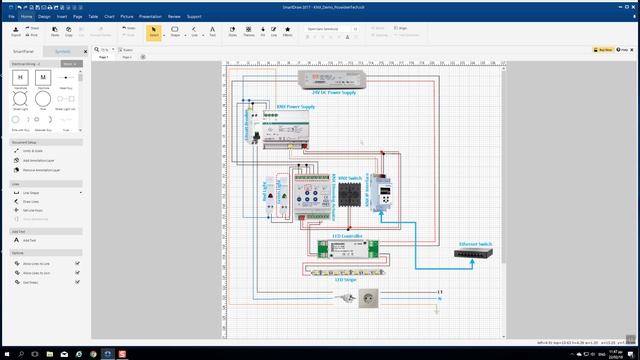Click the Buy Now button
This screenshot has width=640, height=360.
pos(603,50)
